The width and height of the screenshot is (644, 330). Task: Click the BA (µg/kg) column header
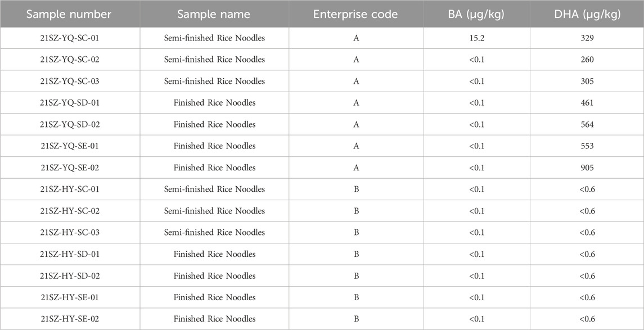[476, 14]
